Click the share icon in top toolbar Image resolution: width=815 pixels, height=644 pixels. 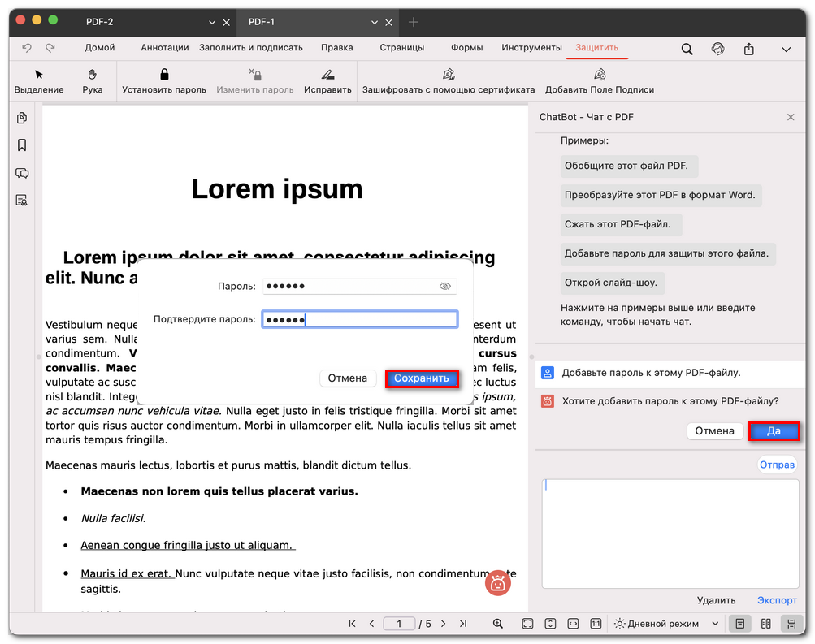tap(748, 49)
